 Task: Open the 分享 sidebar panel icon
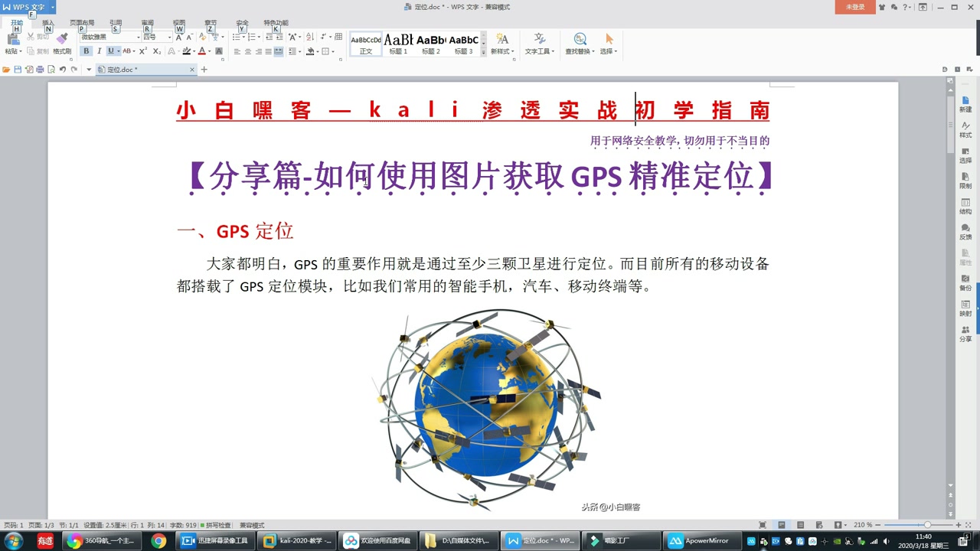[x=965, y=334]
